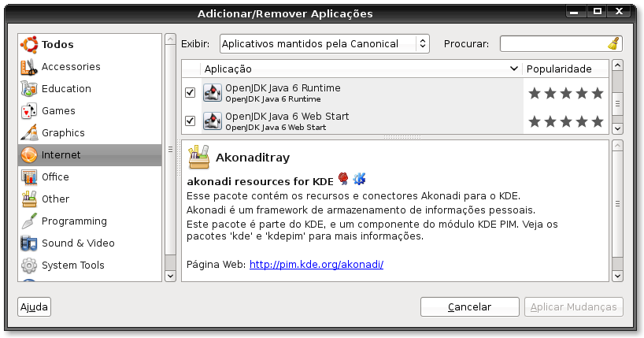Select the Programming trowel icon
Screen dimensions: 644x338
[x=29, y=221]
